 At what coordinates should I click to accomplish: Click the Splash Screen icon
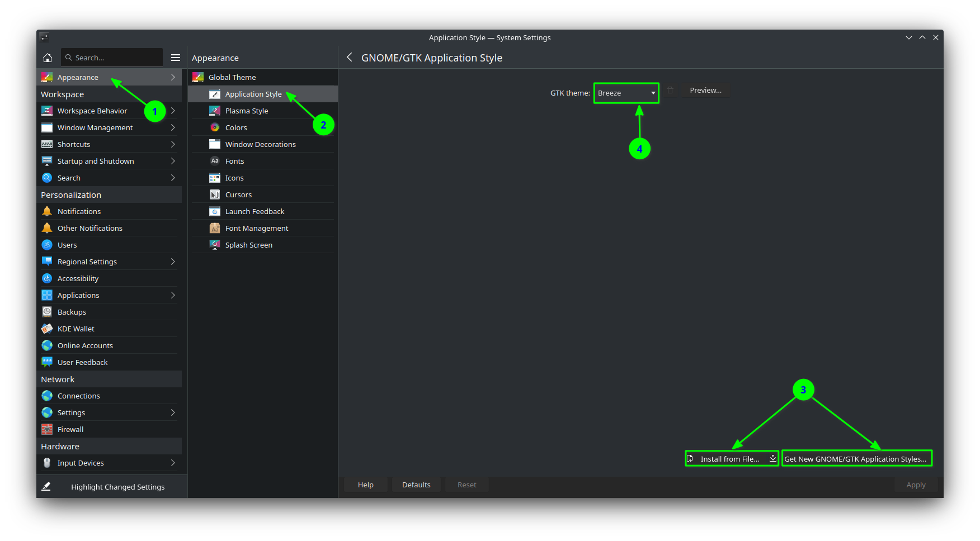[215, 245]
